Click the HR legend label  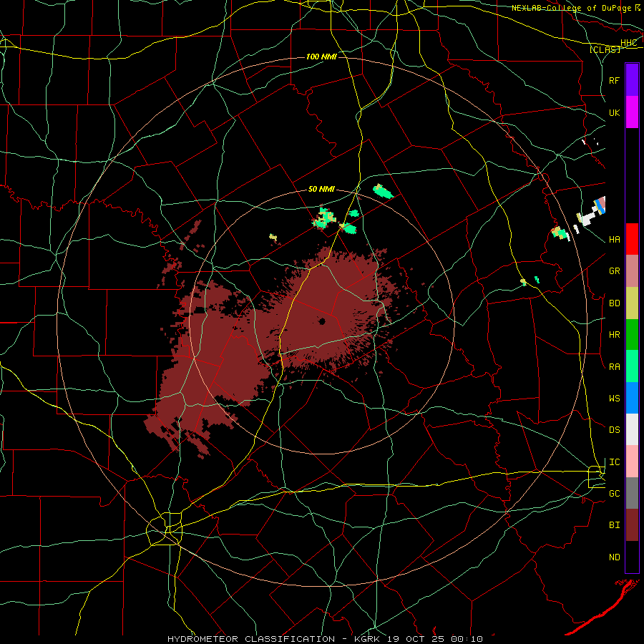point(614,335)
